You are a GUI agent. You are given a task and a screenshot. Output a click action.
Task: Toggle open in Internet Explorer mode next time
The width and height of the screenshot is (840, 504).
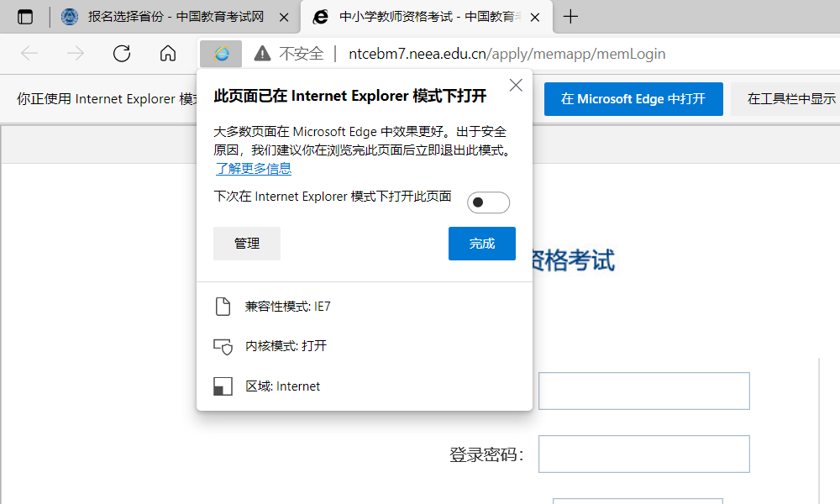(x=488, y=202)
